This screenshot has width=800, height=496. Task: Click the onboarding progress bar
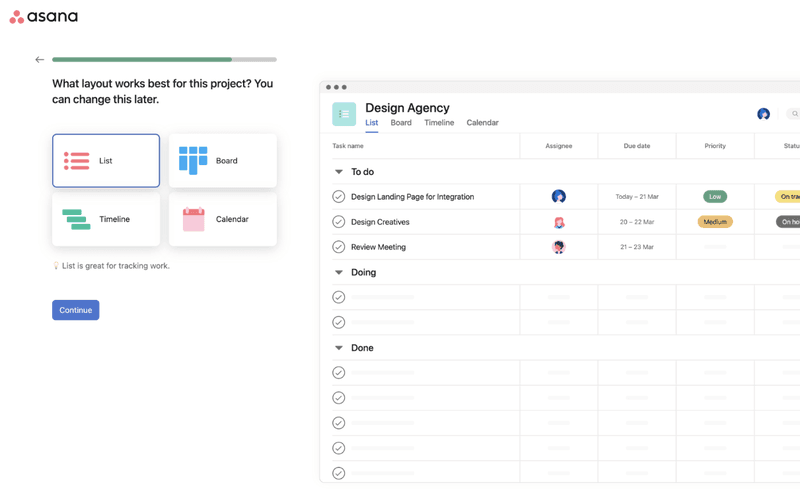pyautogui.click(x=164, y=60)
